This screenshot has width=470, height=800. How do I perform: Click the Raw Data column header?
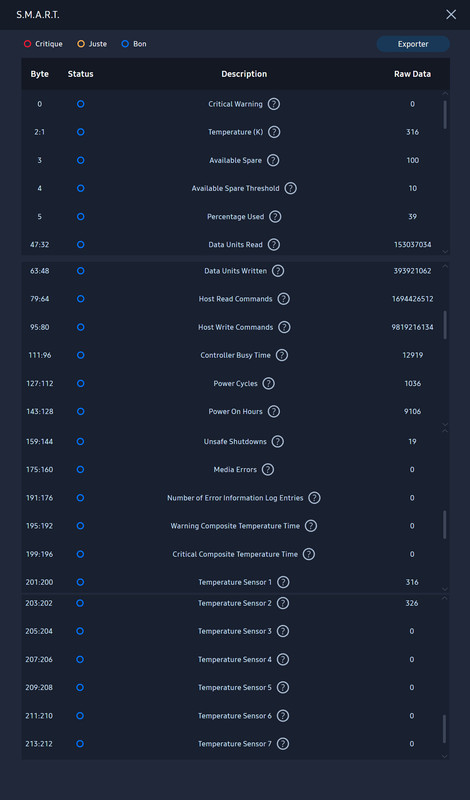click(412, 74)
